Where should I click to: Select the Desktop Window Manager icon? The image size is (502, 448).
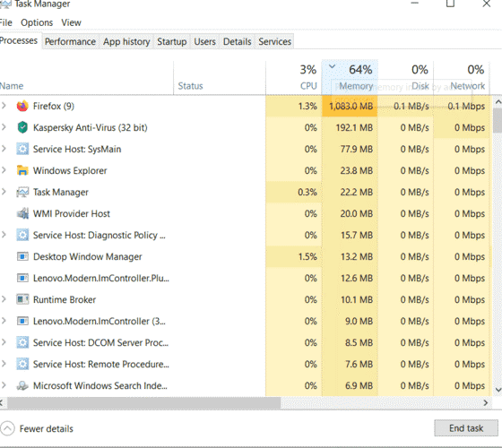click(22, 256)
